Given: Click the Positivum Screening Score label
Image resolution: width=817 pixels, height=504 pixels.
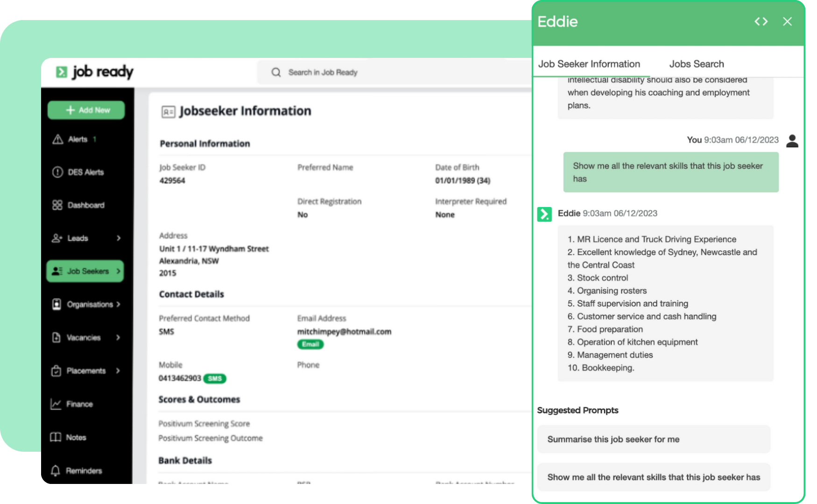Looking at the screenshot, I should (204, 424).
